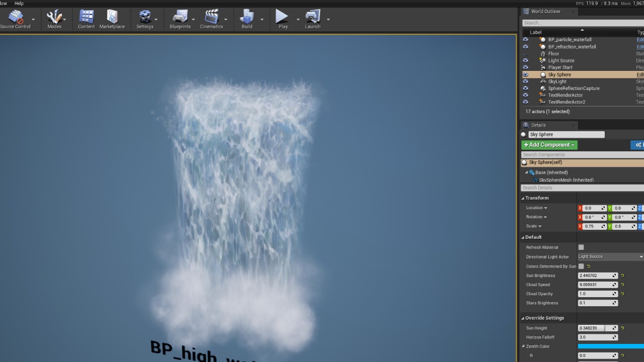Click the Modes toolbar icon
The width and height of the screenshot is (644, 362).
click(x=54, y=19)
